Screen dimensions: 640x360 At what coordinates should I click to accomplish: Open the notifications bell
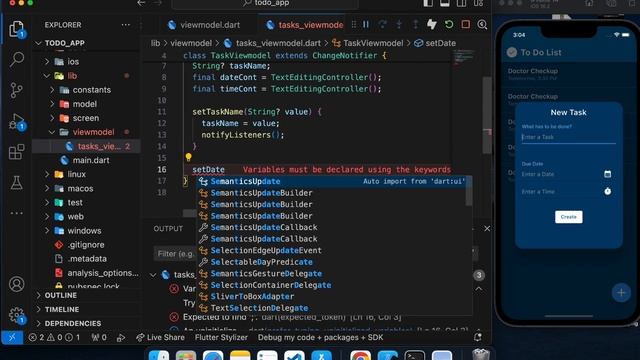coord(477,337)
